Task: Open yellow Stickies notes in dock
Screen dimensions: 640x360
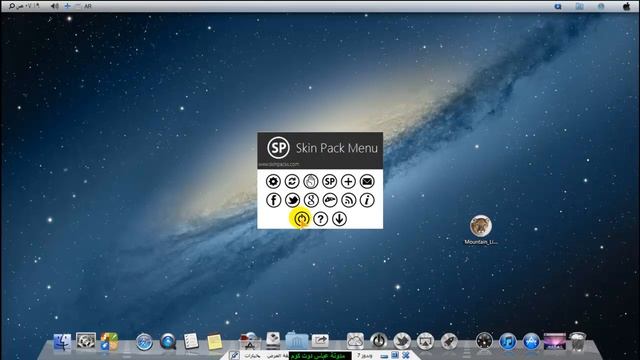Action: (215, 342)
